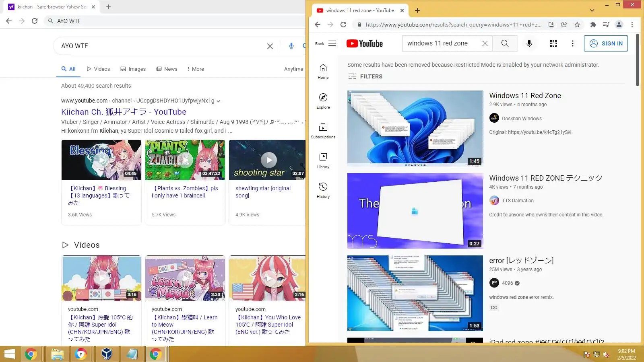This screenshot has height=362, width=644.
Task: Open the 'error [レッドゾーン]' video title
Action: click(521, 261)
